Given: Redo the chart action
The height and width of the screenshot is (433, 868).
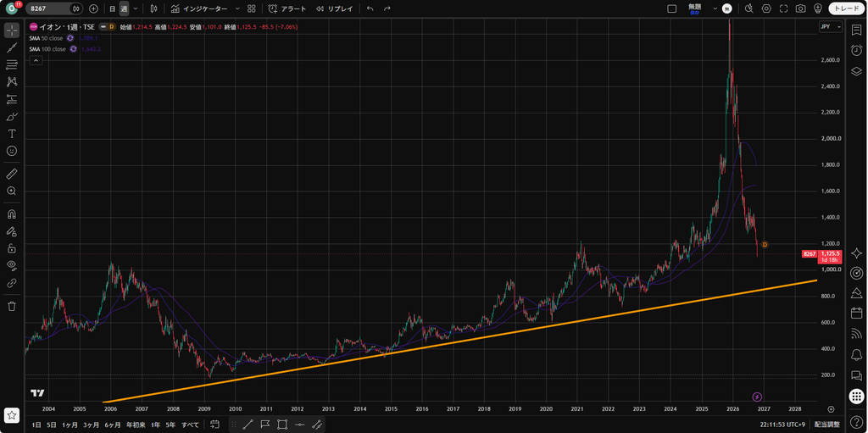Looking at the screenshot, I should coord(387,8).
